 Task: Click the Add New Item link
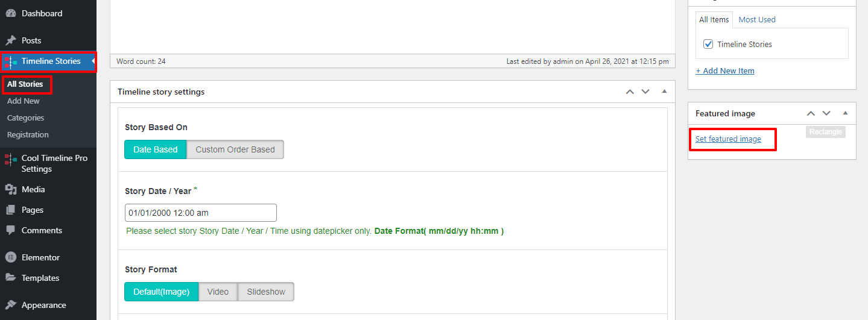tap(725, 71)
